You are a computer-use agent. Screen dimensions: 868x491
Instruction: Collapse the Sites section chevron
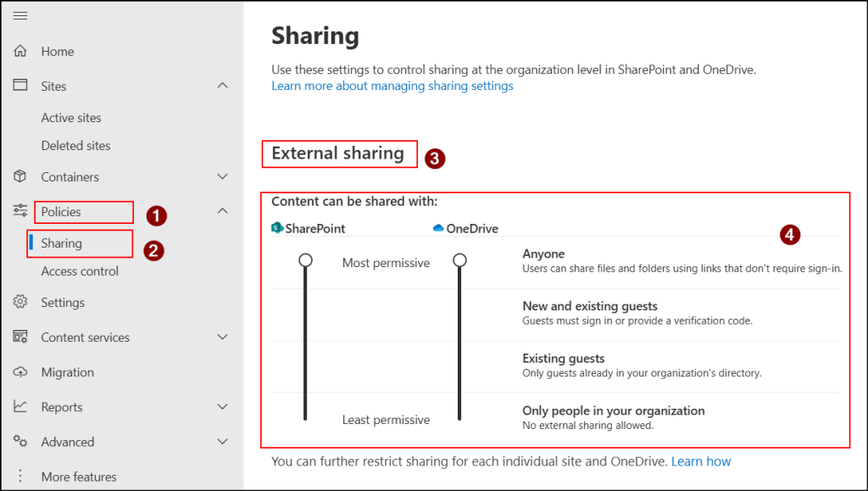click(x=222, y=86)
